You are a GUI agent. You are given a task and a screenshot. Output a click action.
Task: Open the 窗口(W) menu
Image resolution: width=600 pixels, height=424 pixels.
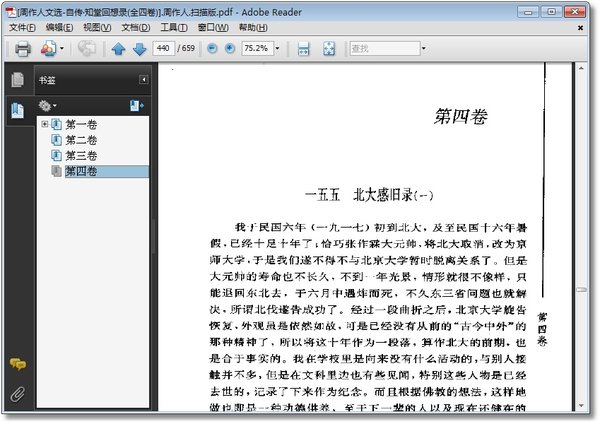(x=213, y=28)
